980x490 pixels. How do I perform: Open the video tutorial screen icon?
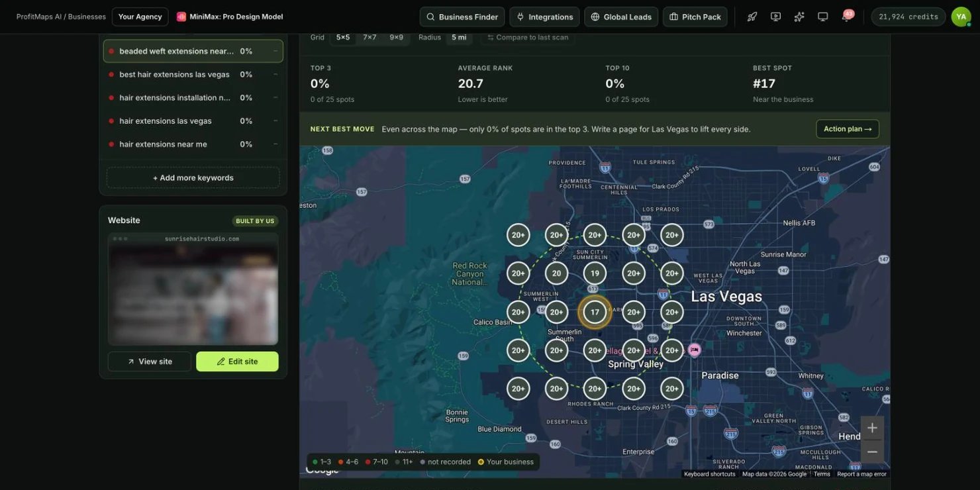tap(775, 17)
